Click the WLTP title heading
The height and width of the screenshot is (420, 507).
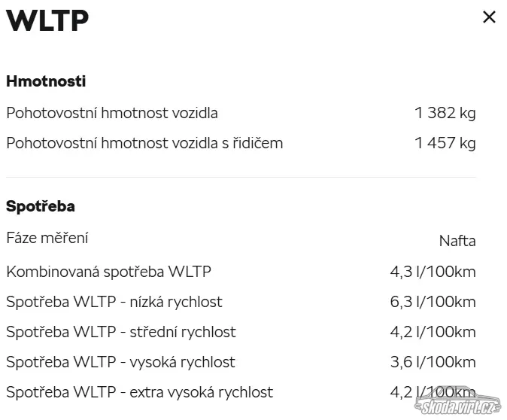(x=47, y=21)
